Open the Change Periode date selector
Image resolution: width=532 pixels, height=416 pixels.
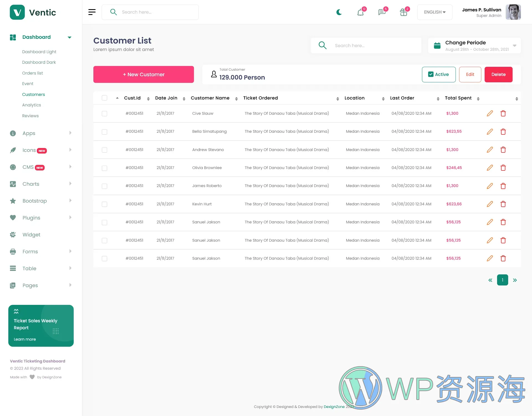click(x=474, y=45)
